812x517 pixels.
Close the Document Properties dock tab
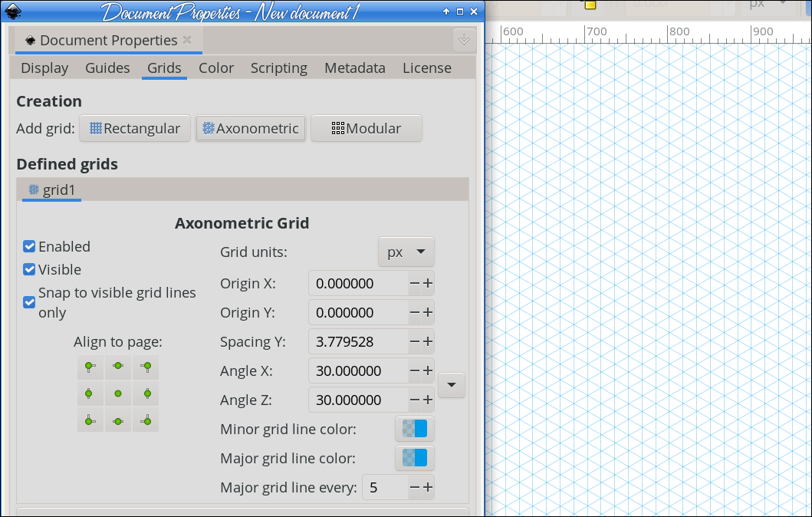[187, 40]
